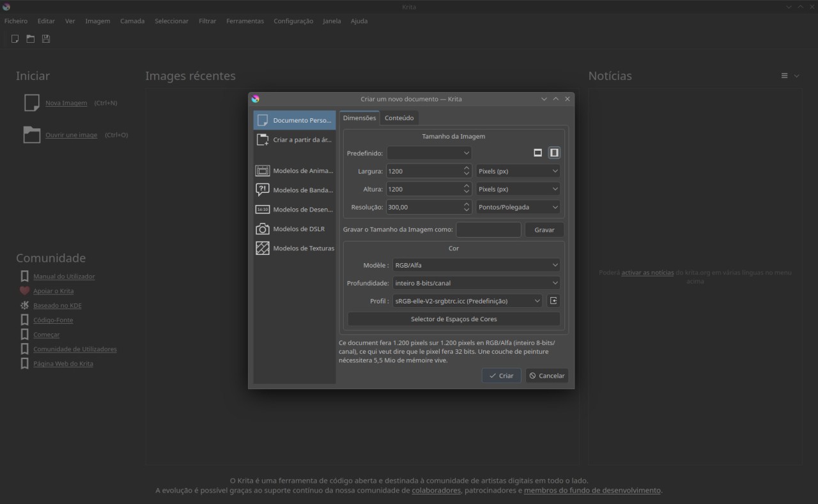The height and width of the screenshot is (504, 818).
Task: Click the new document toolbar icon
Action: pos(15,39)
